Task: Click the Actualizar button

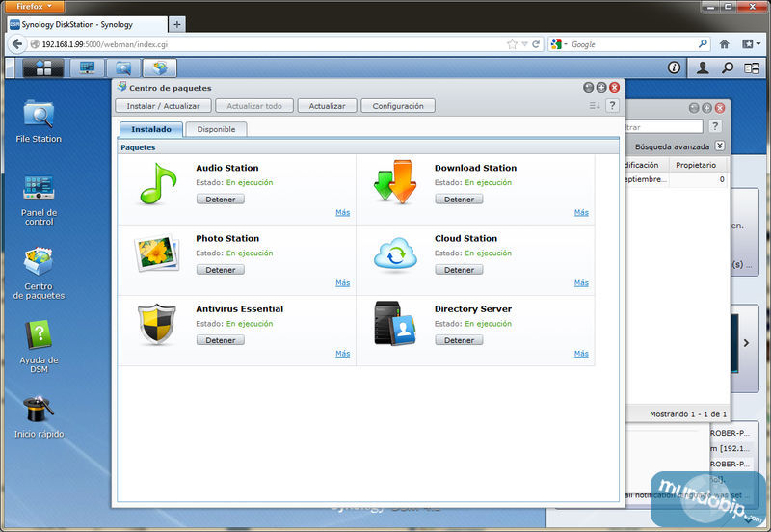Action: [327, 106]
